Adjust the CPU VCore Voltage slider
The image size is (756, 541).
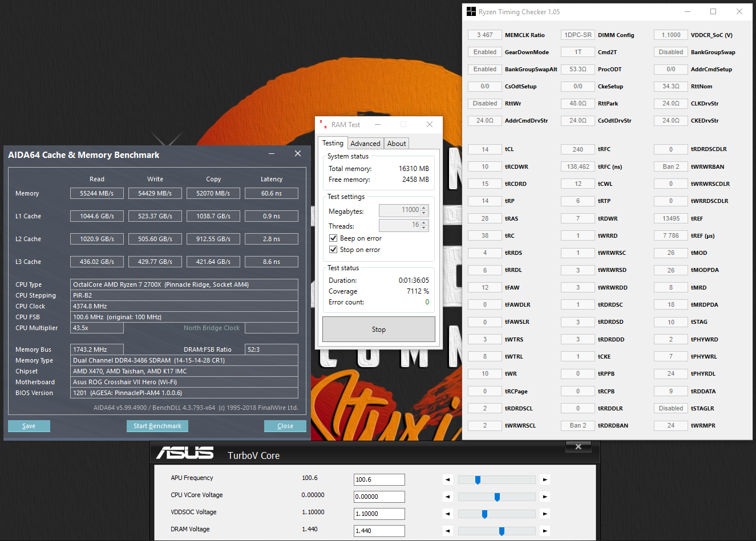click(x=497, y=497)
